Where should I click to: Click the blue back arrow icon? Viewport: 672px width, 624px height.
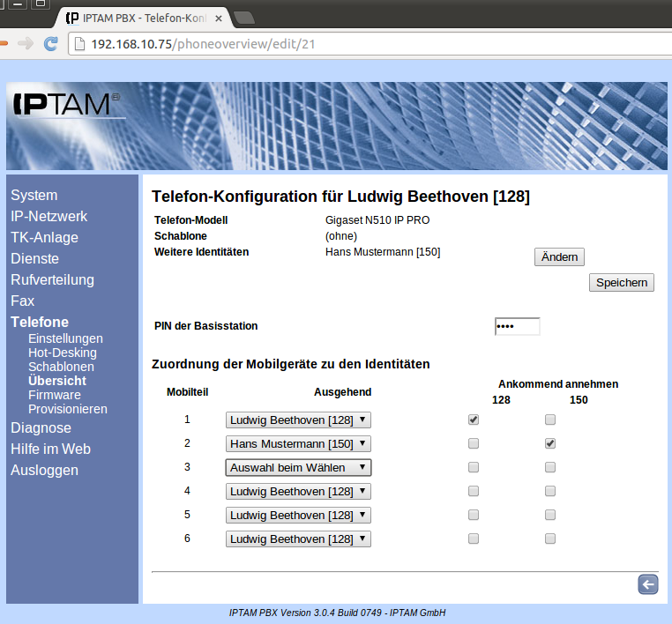click(x=647, y=584)
